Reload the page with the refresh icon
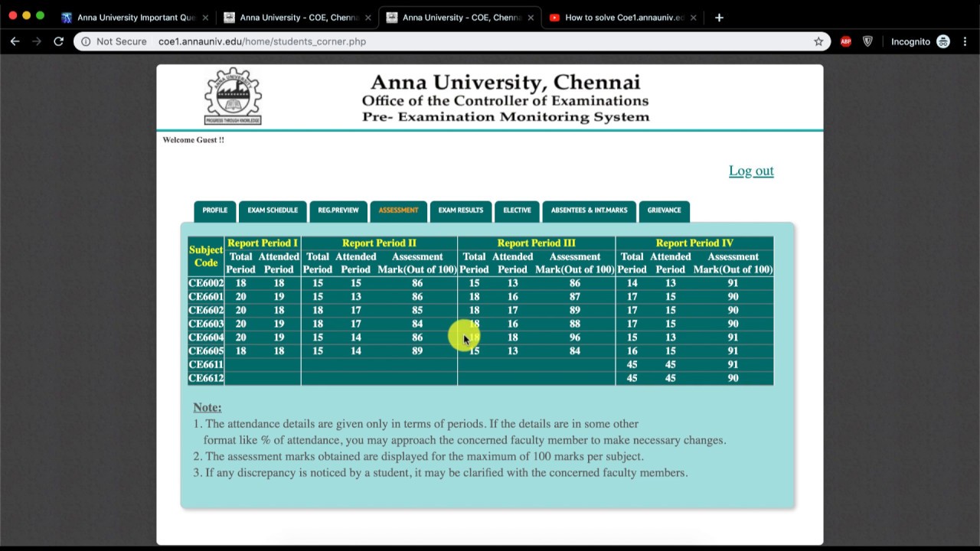 58,41
